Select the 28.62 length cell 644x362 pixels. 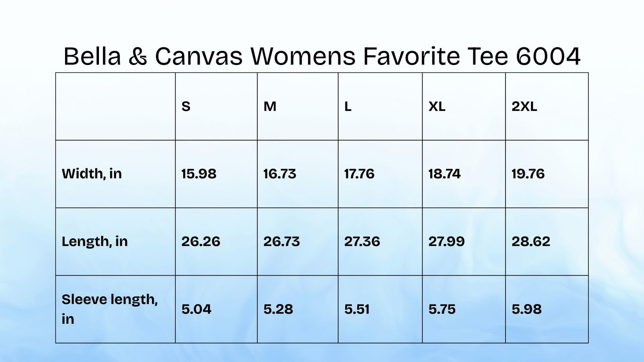point(531,241)
